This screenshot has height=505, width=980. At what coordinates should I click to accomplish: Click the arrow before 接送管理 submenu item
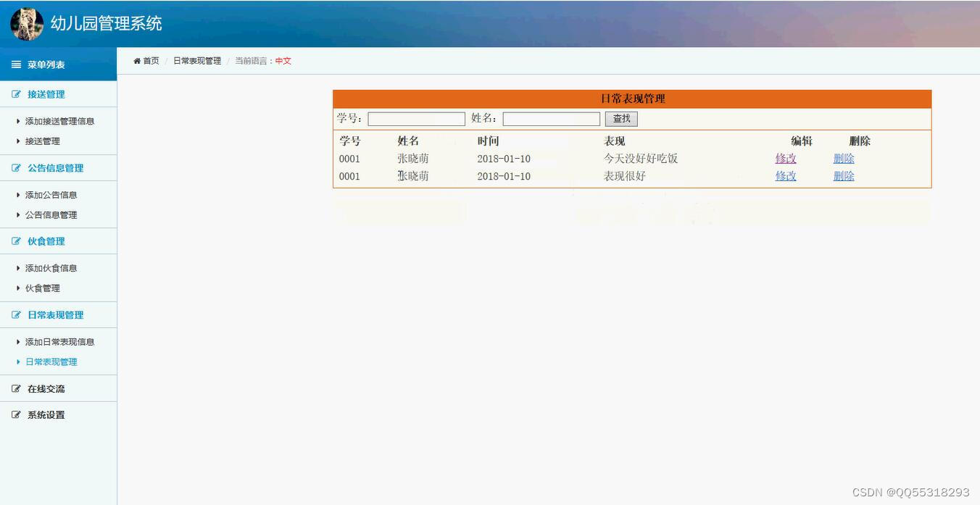click(x=18, y=141)
